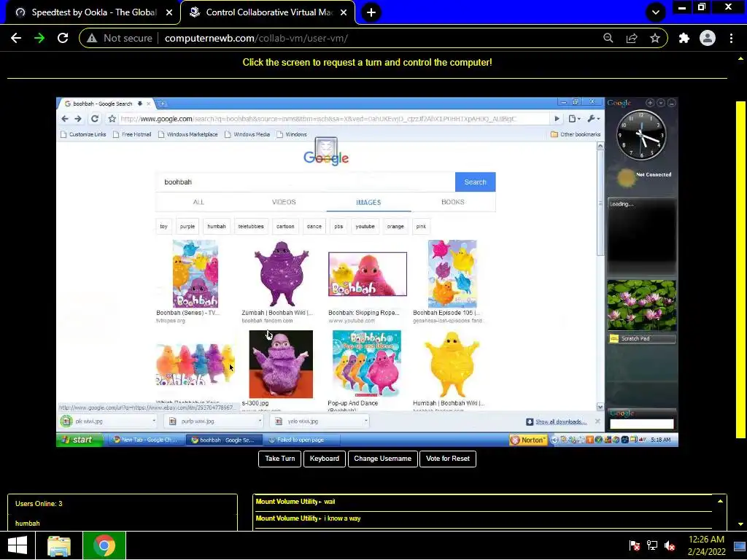Click the VM bookmark star icon
Image resolution: width=747 pixels, height=560 pixels.
click(112, 119)
